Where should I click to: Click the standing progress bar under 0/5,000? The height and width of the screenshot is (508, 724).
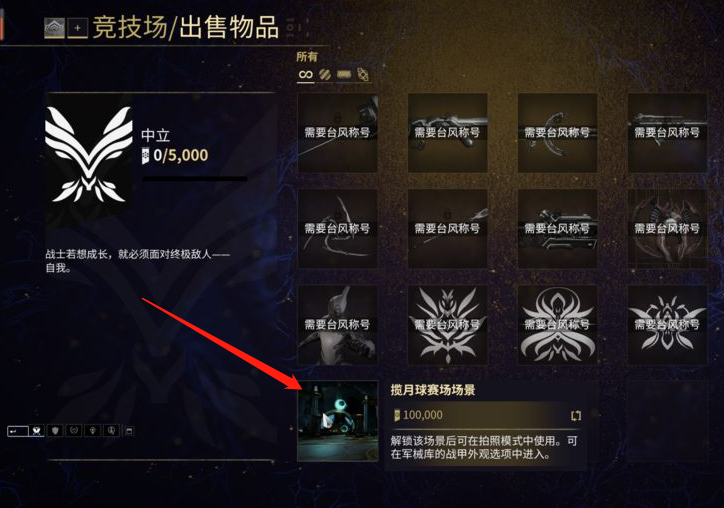(194, 178)
